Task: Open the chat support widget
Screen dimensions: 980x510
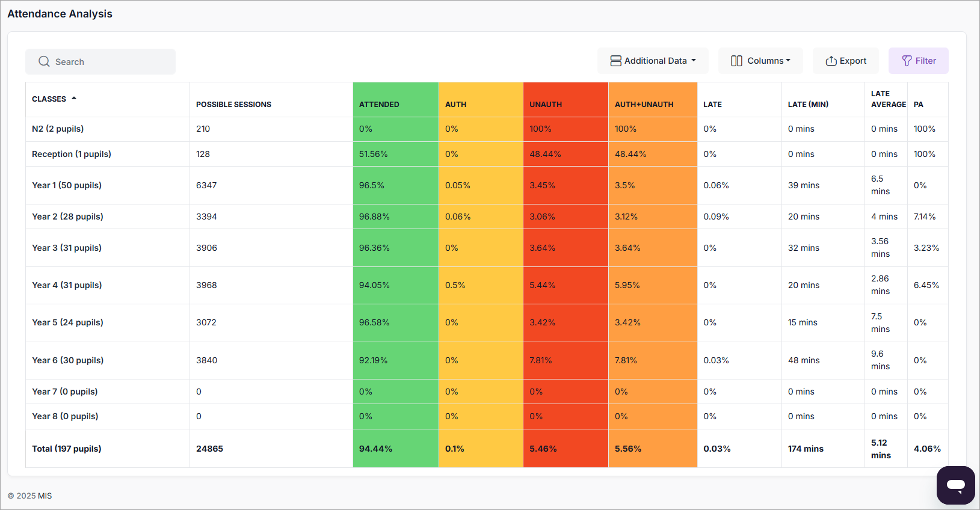Action: tap(955, 485)
